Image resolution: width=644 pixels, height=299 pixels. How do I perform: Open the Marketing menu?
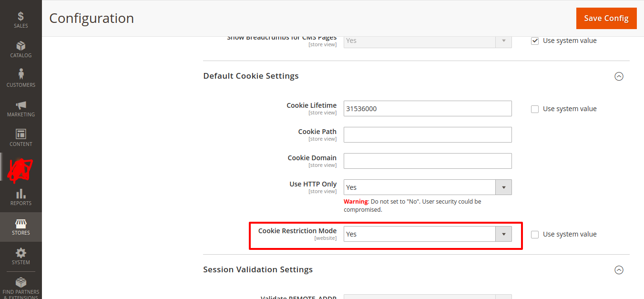pyautogui.click(x=20, y=108)
